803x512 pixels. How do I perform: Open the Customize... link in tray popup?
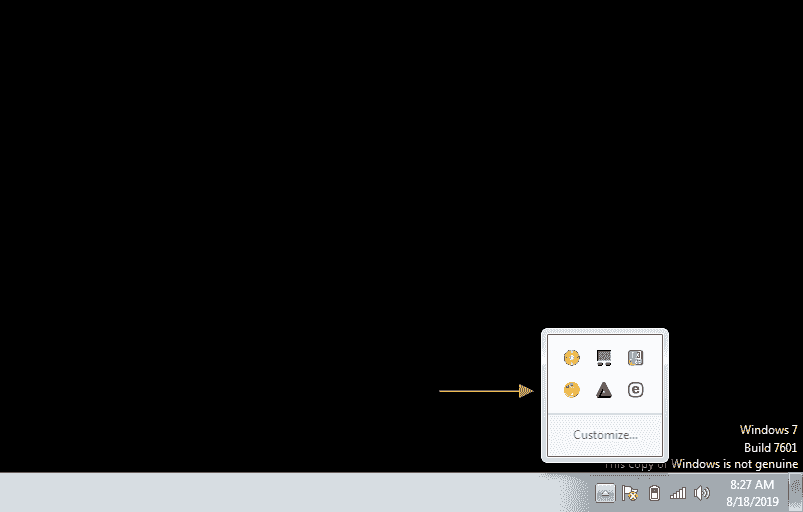click(x=605, y=435)
